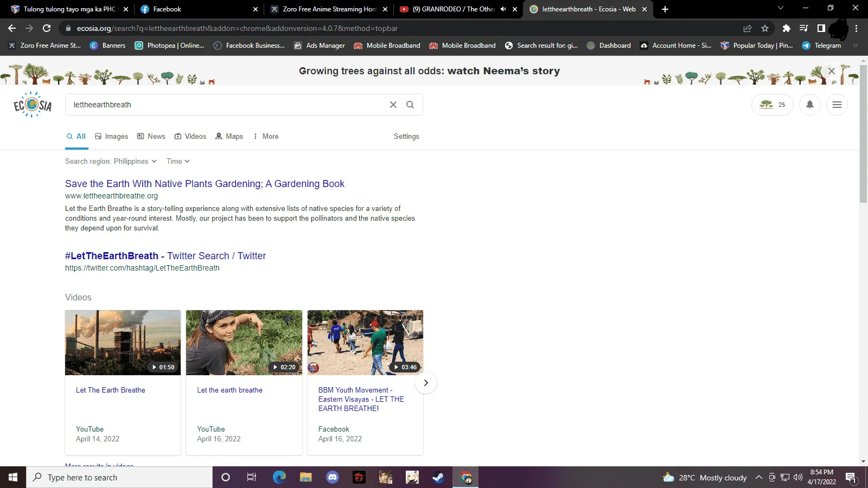Open the volume control in system tray
Viewport: 868px width, 488px height.
798,477
